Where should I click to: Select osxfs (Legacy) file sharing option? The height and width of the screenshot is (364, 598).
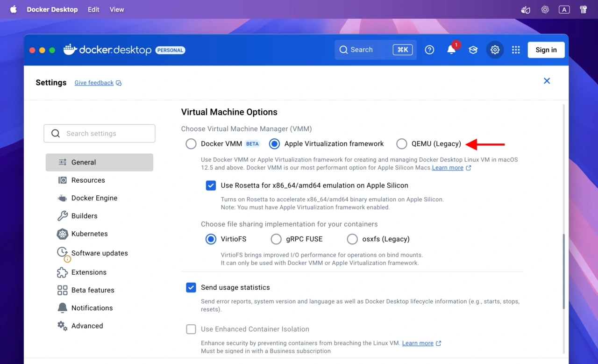click(352, 239)
